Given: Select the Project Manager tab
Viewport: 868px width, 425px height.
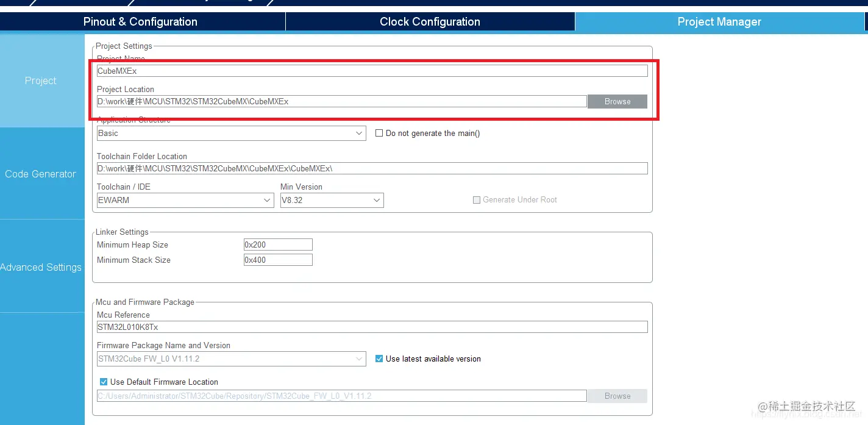Looking at the screenshot, I should click(x=719, y=22).
